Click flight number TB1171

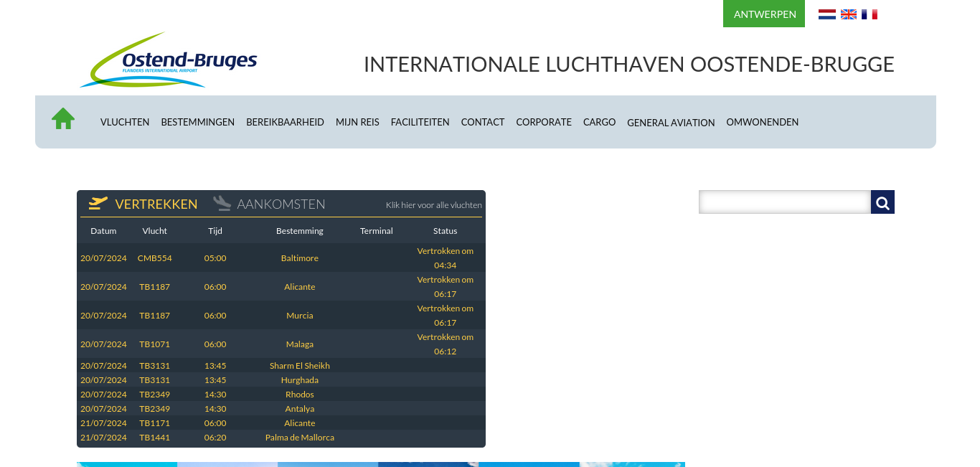[x=155, y=423]
